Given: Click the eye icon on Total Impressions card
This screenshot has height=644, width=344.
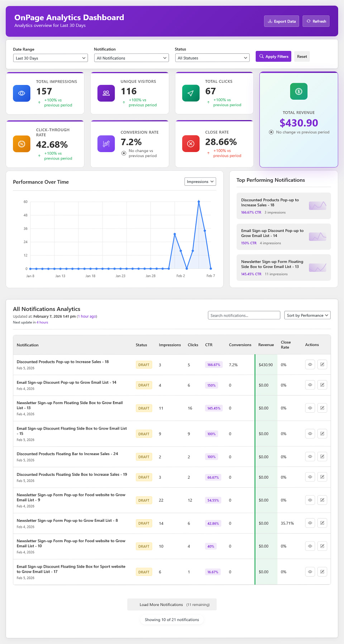Looking at the screenshot, I should click(x=21, y=93).
